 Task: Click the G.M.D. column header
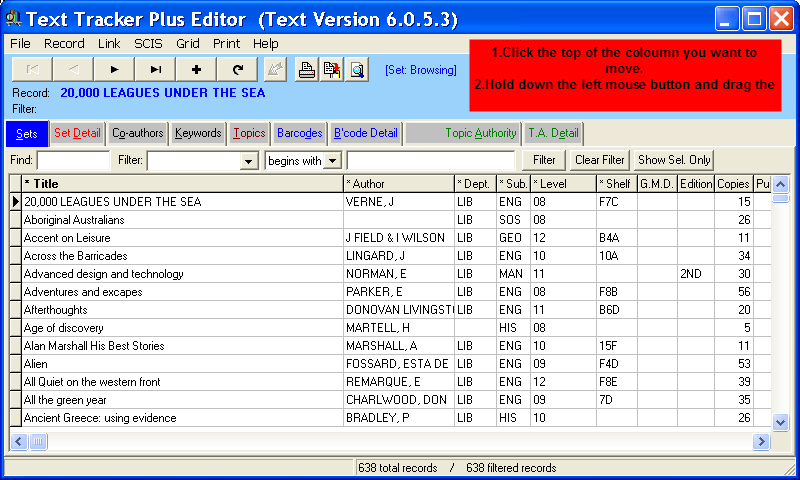click(x=657, y=184)
